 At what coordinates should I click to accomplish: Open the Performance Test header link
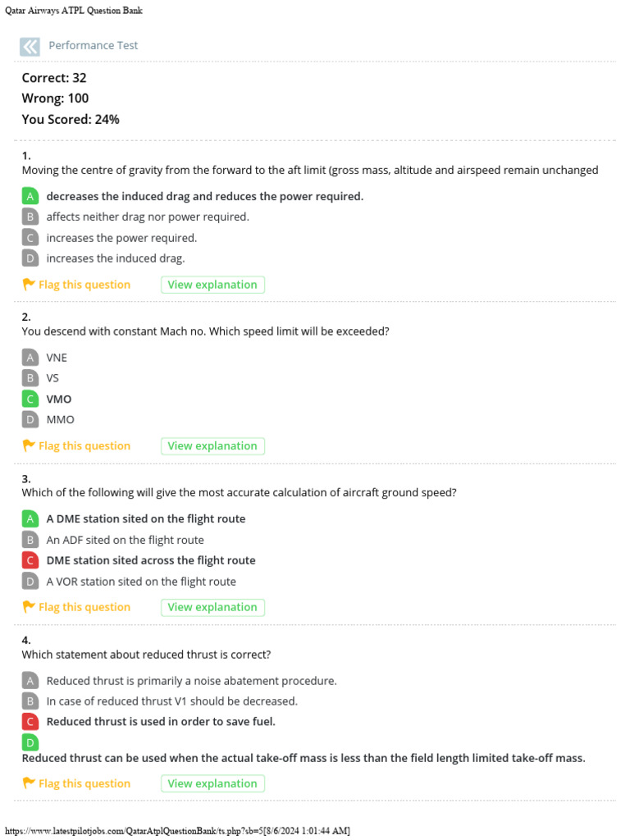(x=94, y=46)
